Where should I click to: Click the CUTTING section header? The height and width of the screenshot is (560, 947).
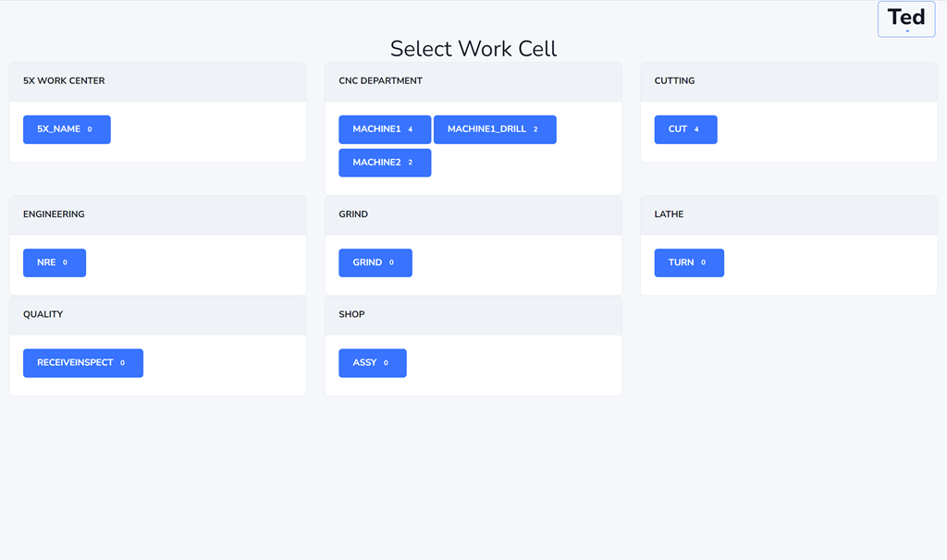[674, 81]
